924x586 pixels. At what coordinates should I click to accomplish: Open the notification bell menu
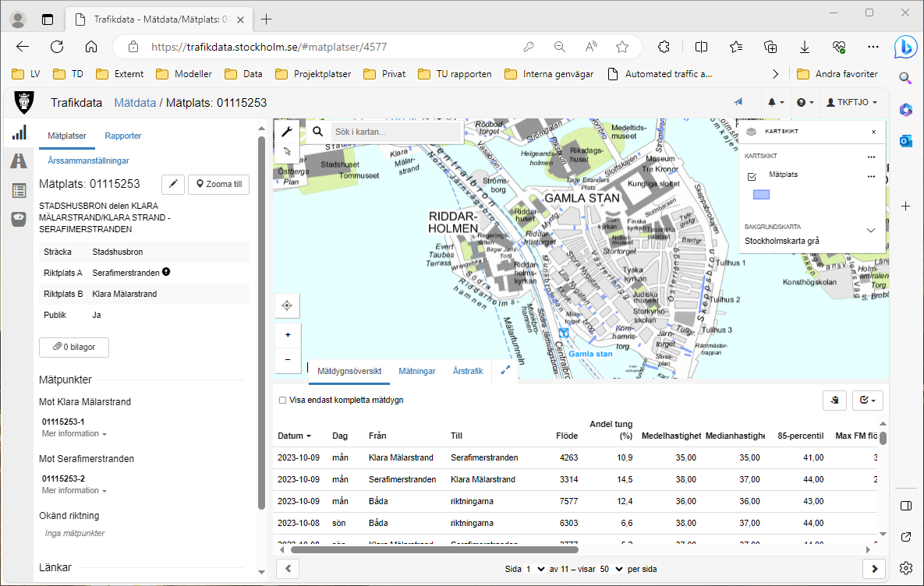click(775, 102)
